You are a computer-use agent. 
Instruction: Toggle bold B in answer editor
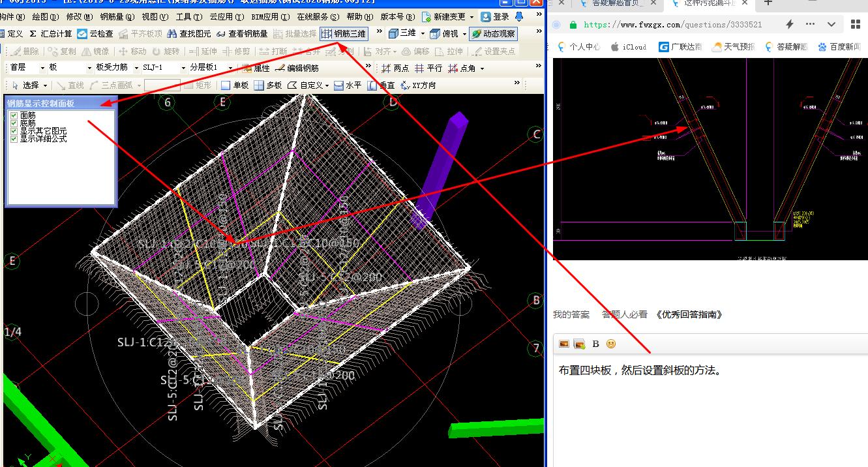point(595,344)
